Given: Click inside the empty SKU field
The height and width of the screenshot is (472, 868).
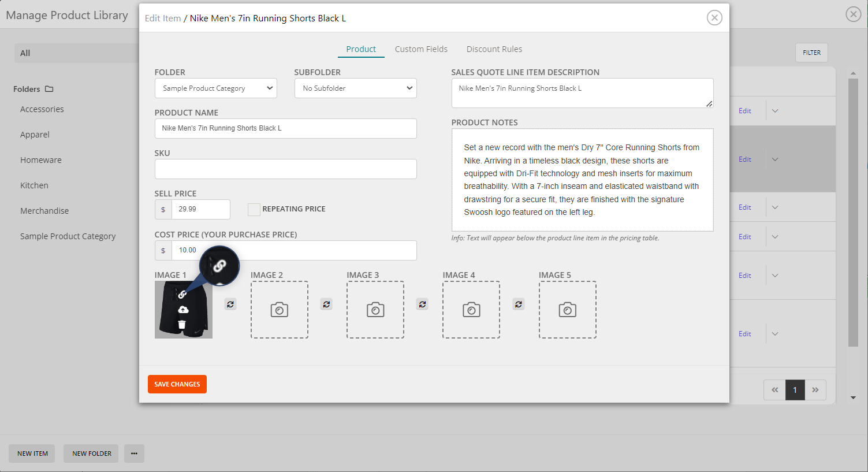Looking at the screenshot, I should click(285, 169).
